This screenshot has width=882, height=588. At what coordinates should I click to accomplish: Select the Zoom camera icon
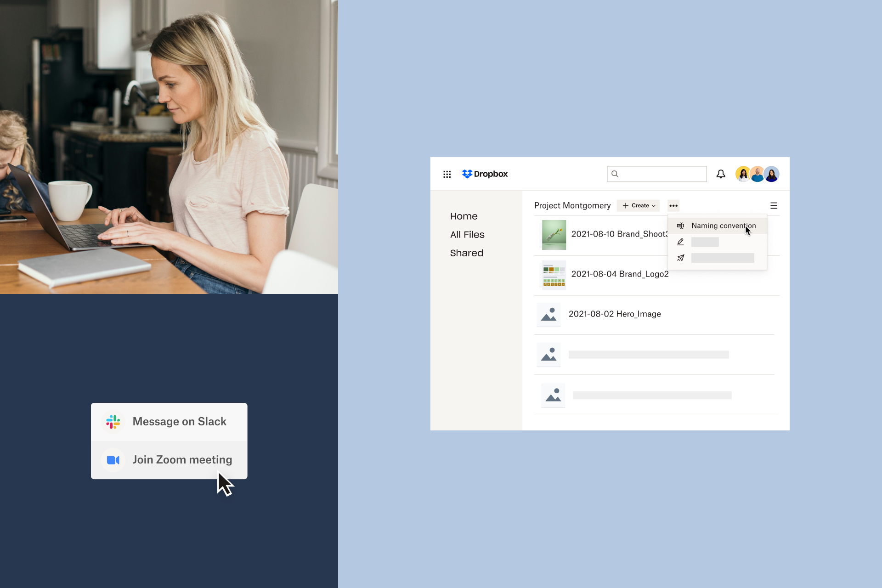113,459
